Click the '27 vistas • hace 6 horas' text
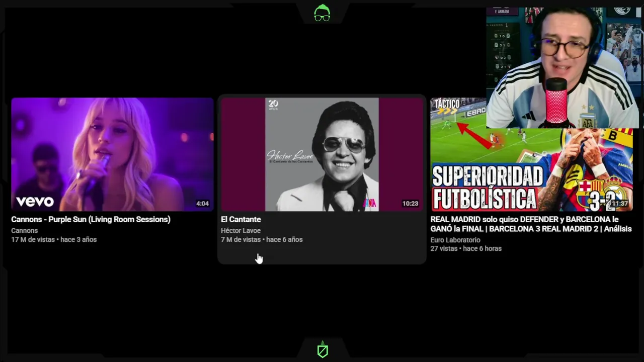This screenshot has height=362, width=644. [466, 248]
